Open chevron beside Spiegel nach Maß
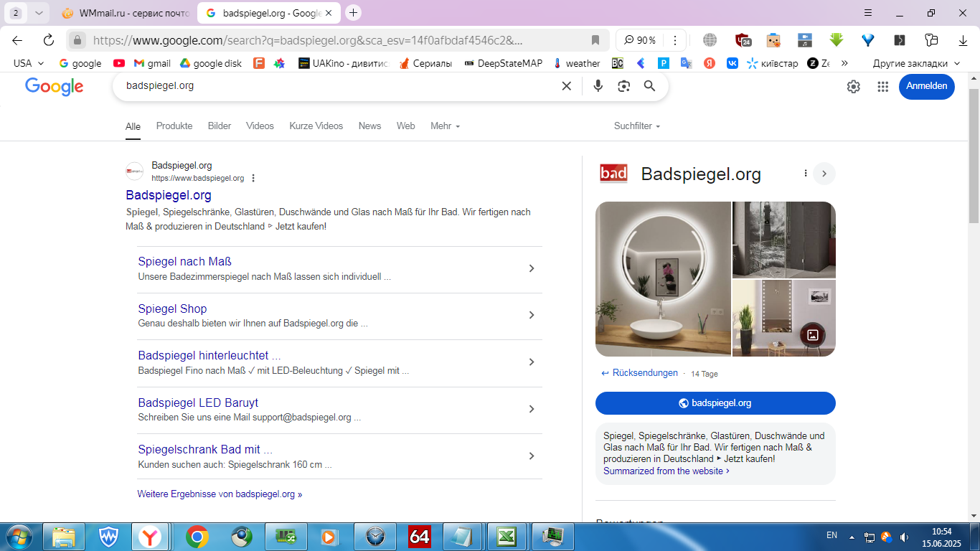This screenshot has height=551, width=980. point(532,268)
